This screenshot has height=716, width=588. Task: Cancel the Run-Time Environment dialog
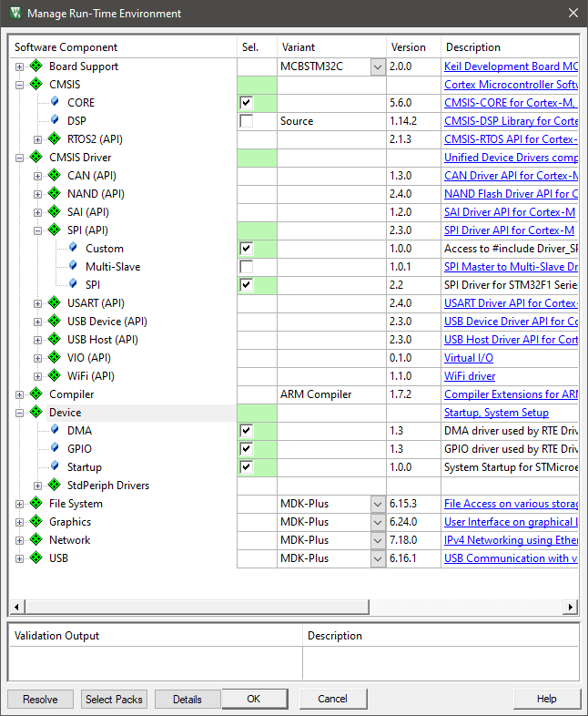click(333, 699)
